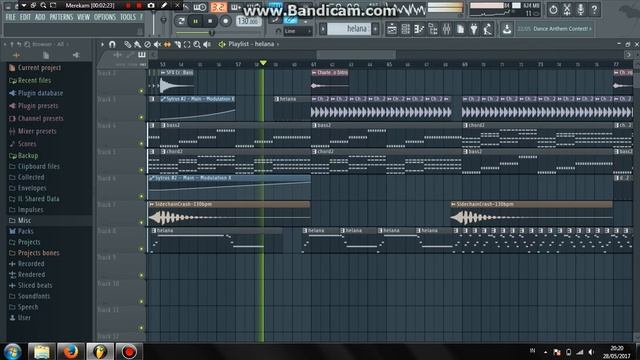Viewport: 640px width, 360px height.
Task: Open the PATTERNS menu
Action: (61, 17)
